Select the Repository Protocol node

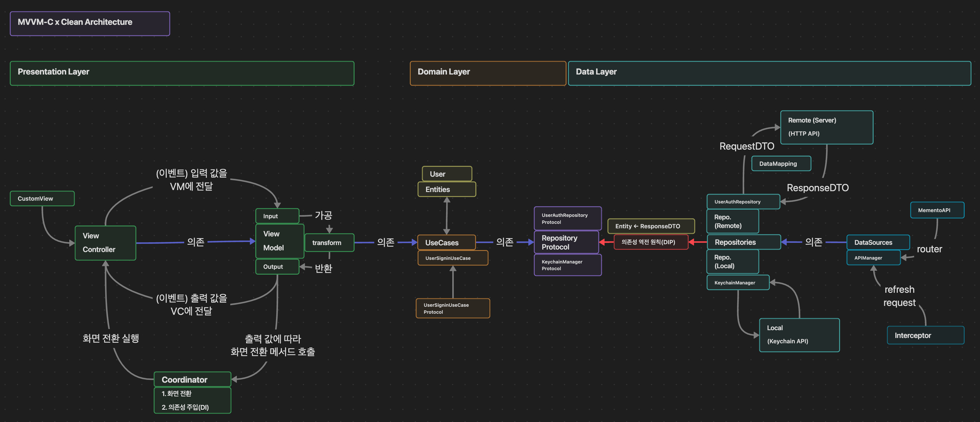pos(566,242)
